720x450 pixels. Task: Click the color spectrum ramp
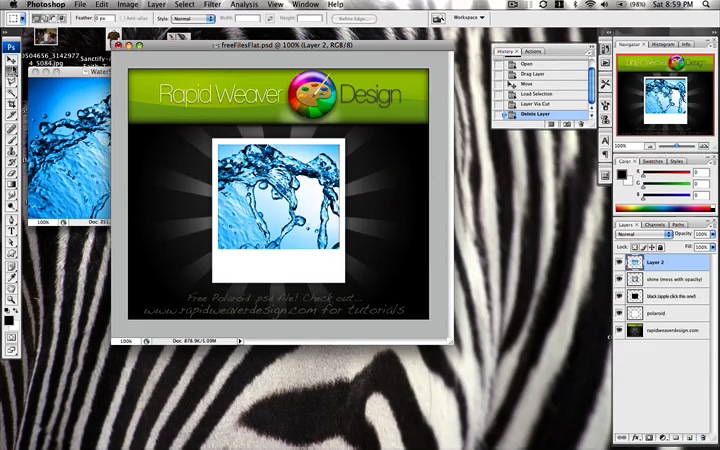tap(664, 208)
